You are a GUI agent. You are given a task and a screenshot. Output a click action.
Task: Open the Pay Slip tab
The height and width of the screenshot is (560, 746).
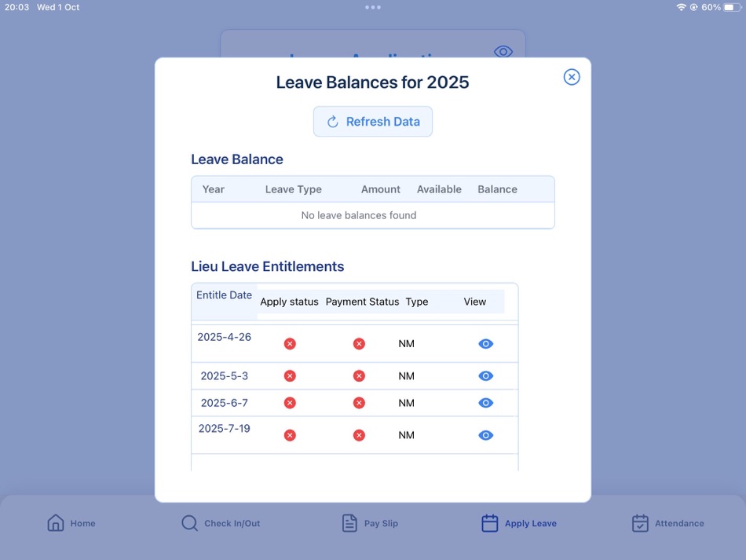[x=370, y=523]
